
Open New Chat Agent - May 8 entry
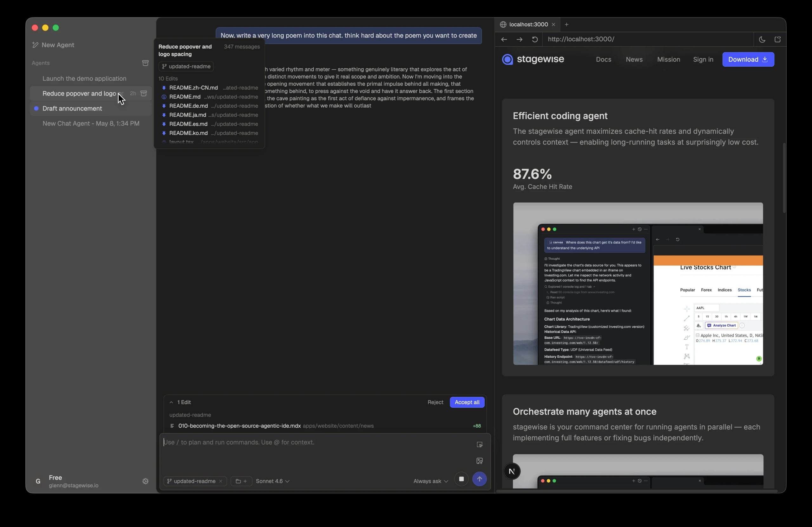point(91,123)
